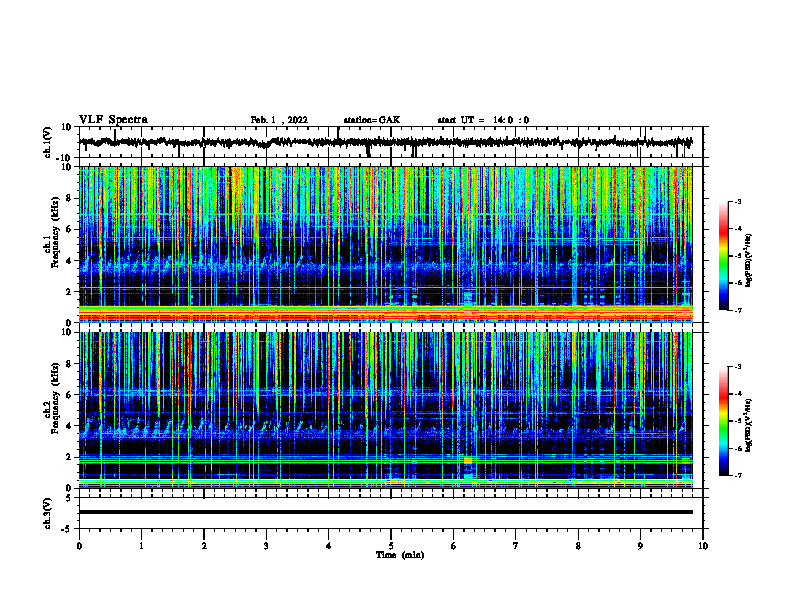The height and width of the screenshot is (612, 792).
Task: Click the '-3' label on ch.1 color scale
Action: (x=737, y=201)
